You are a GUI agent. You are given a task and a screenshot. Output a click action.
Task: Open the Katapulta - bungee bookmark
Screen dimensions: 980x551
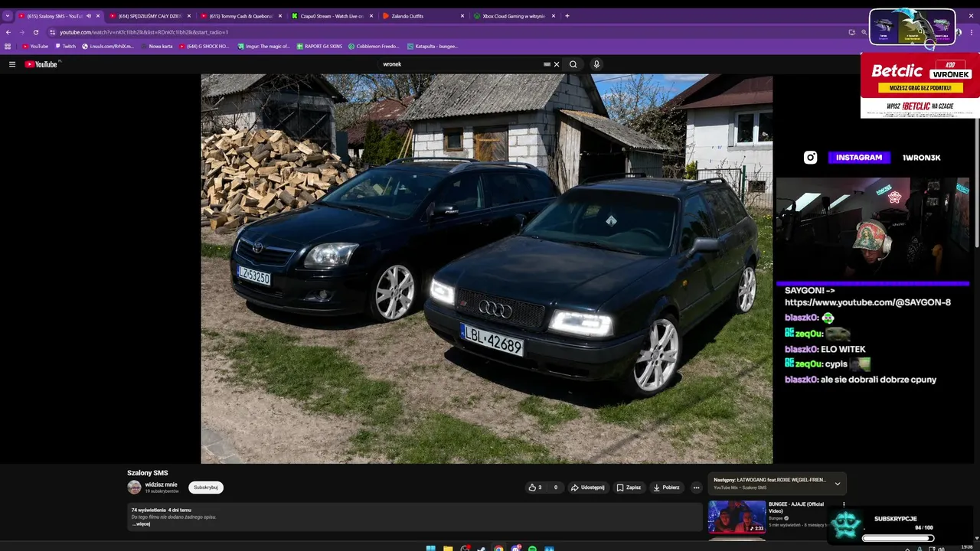click(x=433, y=46)
